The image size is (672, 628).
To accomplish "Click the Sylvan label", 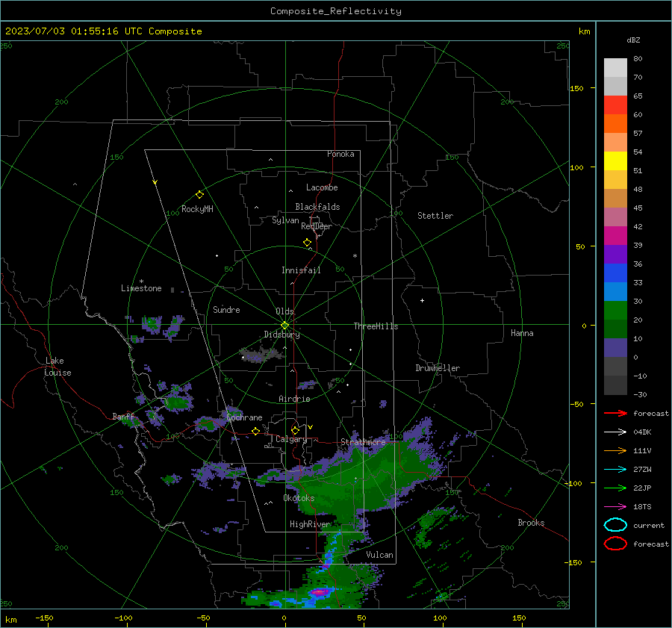I will [x=285, y=220].
